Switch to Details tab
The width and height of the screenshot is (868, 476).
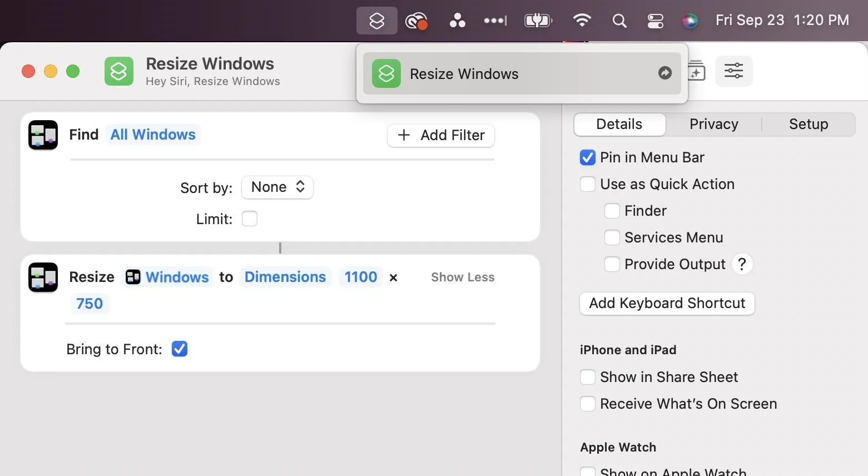(x=619, y=124)
